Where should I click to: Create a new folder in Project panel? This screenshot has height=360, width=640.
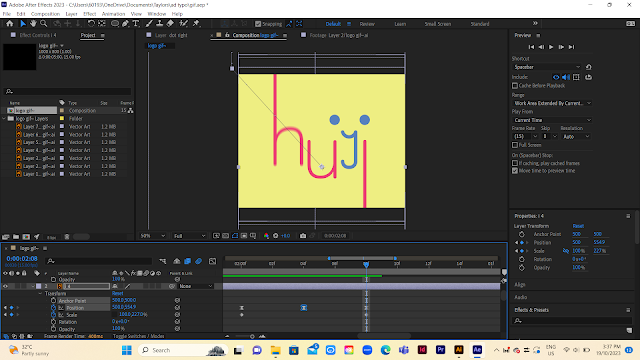pyautogui.click(x=16, y=237)
